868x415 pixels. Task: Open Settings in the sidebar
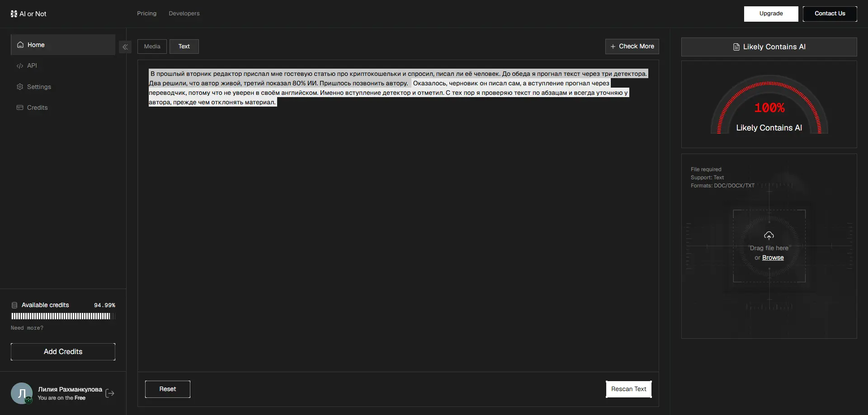[63, 87]
